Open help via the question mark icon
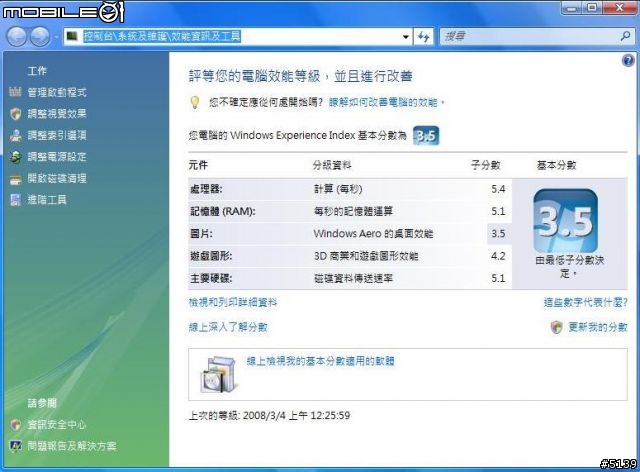This screenshot has height=472, width=640. pyautogui.click(x=628, y=61)
